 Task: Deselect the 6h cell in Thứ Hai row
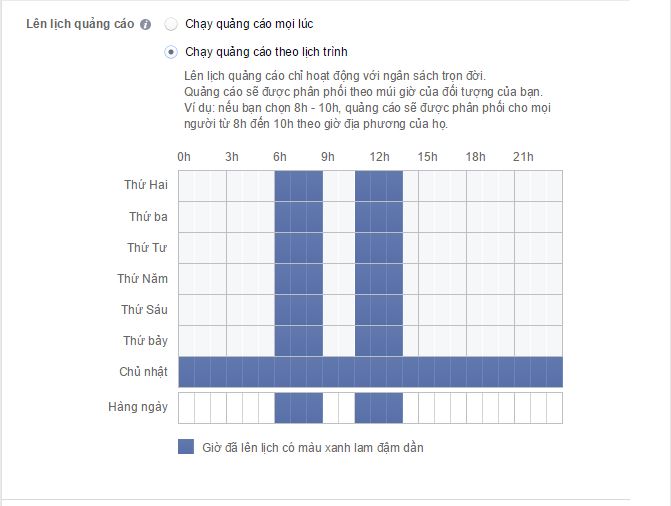tap(282, 185)
